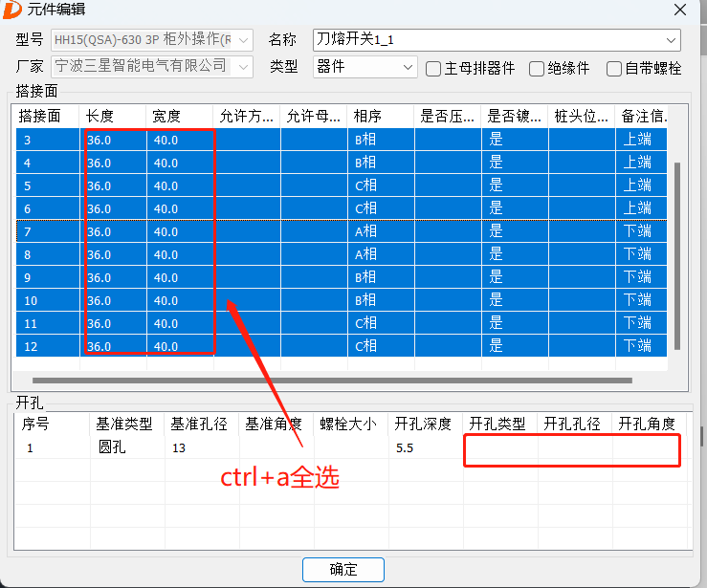Click the 允许母... column header
The height and width of the screenshot is (588, 707).
point(314,117)
